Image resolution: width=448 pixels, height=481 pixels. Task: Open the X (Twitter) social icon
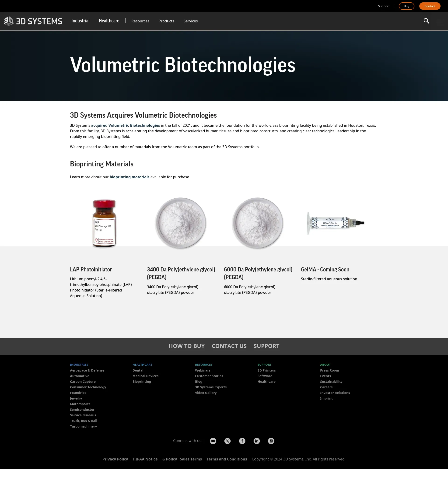point(227,441)
